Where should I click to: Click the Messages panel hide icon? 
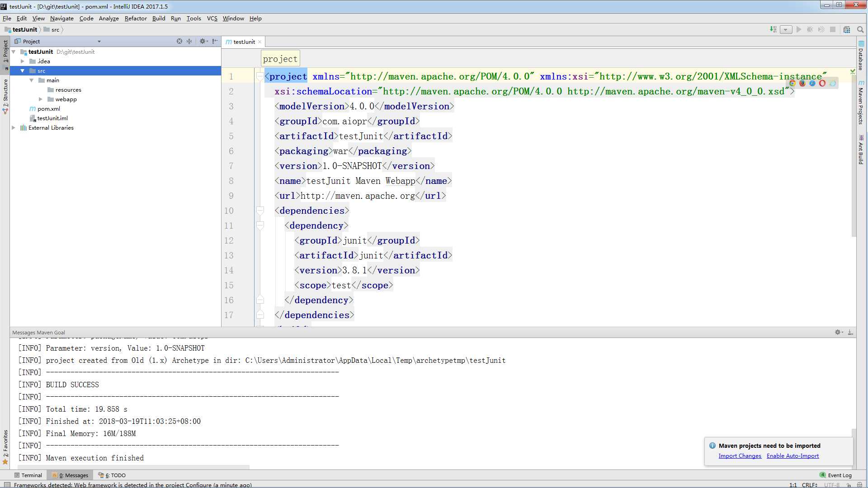(850, 332)
